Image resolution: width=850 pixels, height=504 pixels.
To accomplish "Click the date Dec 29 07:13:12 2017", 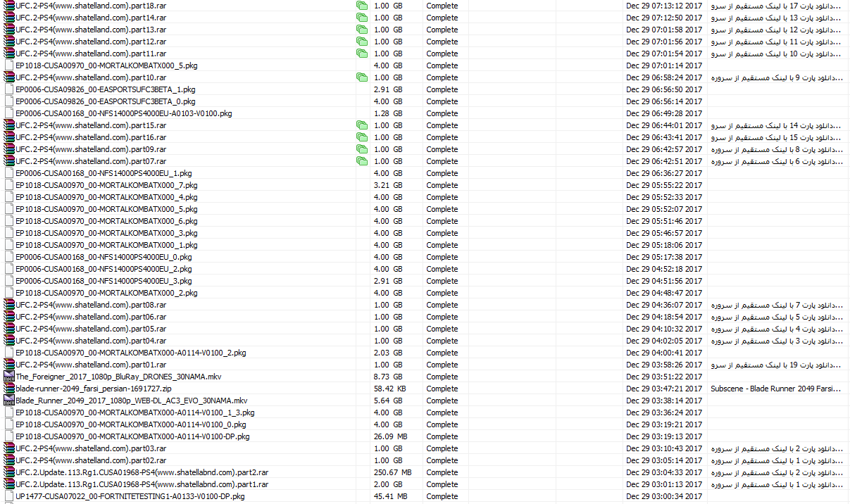I will coord(664,6).
